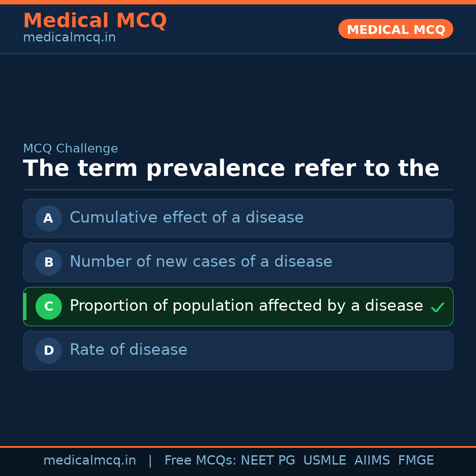The image size is (476, 476).
Task: Click the question 'The term prevalence refer to the'
Action: tap(231, 169)
